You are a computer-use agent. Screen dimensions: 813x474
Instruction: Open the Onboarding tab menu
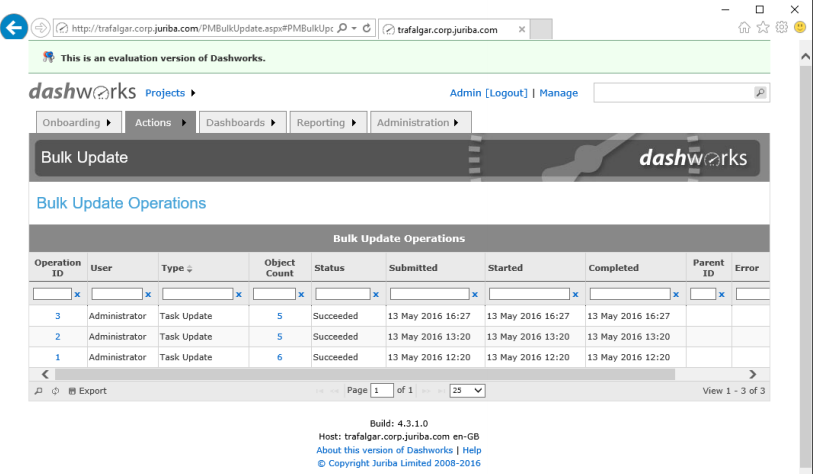pyautogui.click(x=79, y=122)
